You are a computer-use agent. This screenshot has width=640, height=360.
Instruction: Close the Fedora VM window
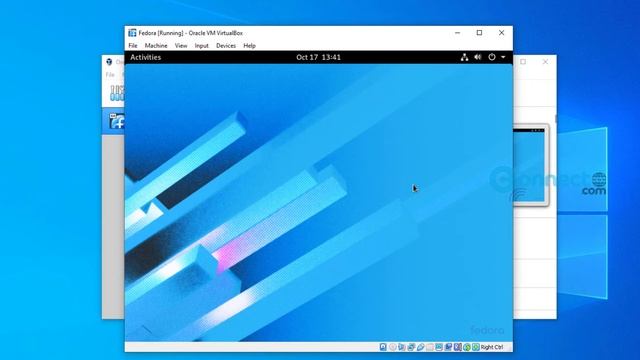tap(502, 33)
